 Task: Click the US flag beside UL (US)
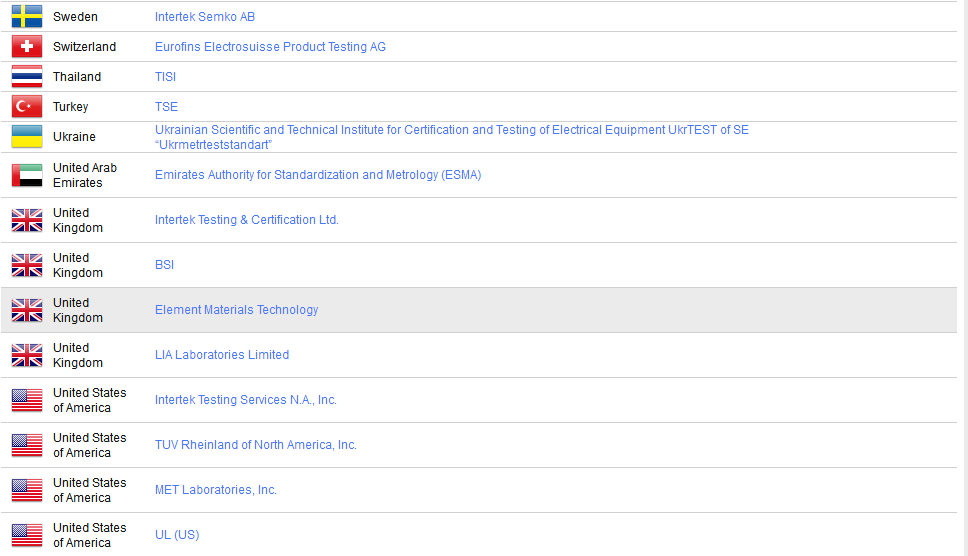click(27, 535)
